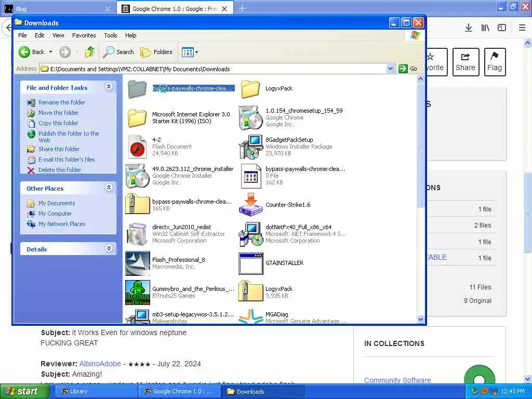Click Share this folder task

pos(59,149)
